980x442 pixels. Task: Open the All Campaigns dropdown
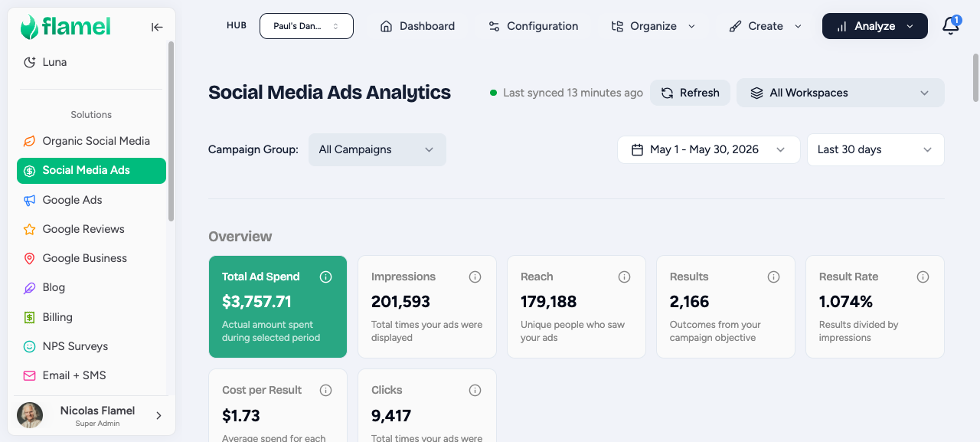click(x=377, y=149)
